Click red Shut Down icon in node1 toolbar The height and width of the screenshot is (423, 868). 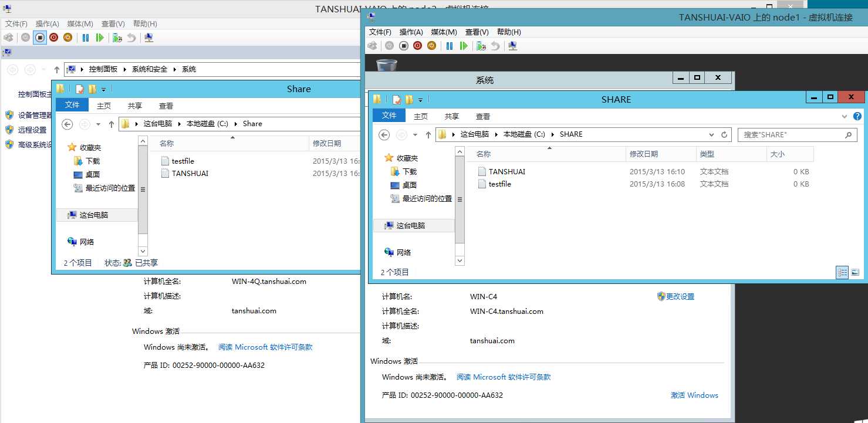pyautogui.click(x=417, y=46)
